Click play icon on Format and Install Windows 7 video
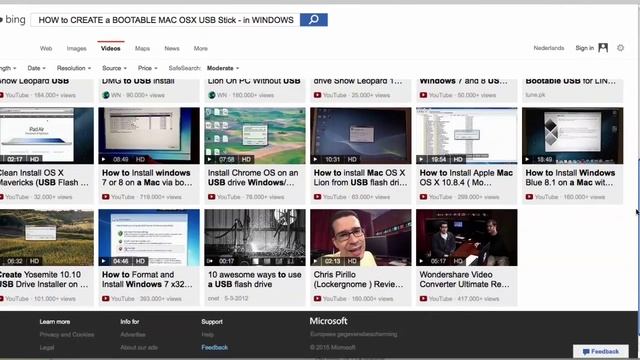The image size is (640, 360). pos(104,261)
